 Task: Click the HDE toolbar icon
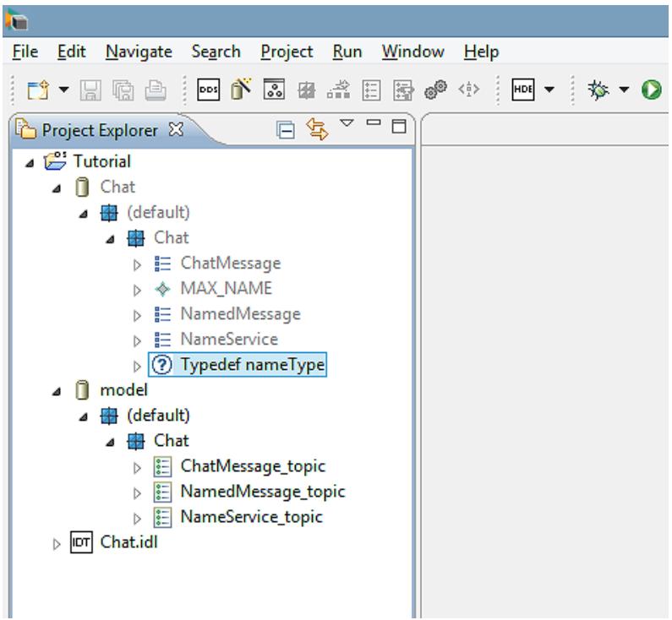coord(523,90)
